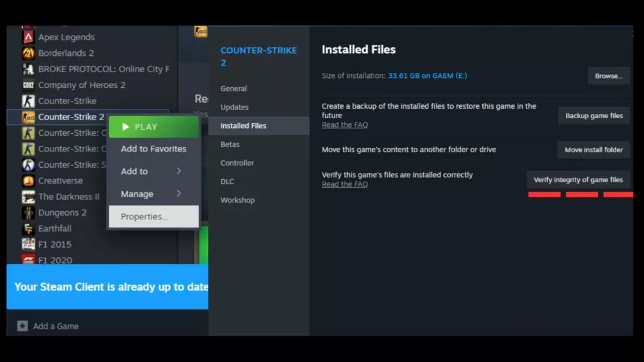Expand the Add to submenu arrow
This screenshot has width=644, height=362.
(x=179, y=171)
